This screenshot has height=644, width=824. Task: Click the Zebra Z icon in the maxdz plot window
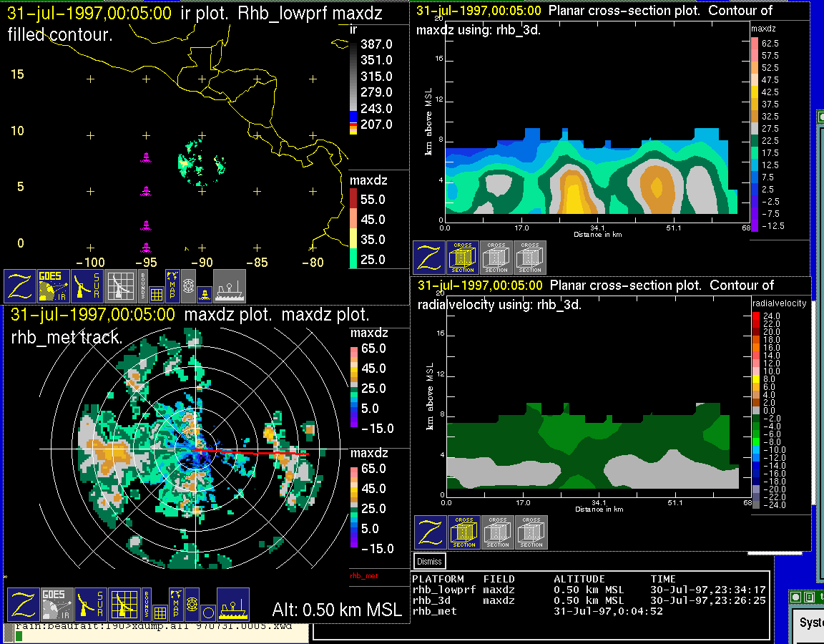coord(23,604)
